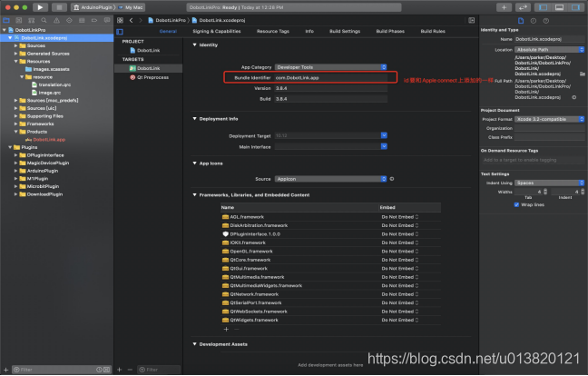
Task: Open App Icons Source dropdown
Action: point(330,179)
